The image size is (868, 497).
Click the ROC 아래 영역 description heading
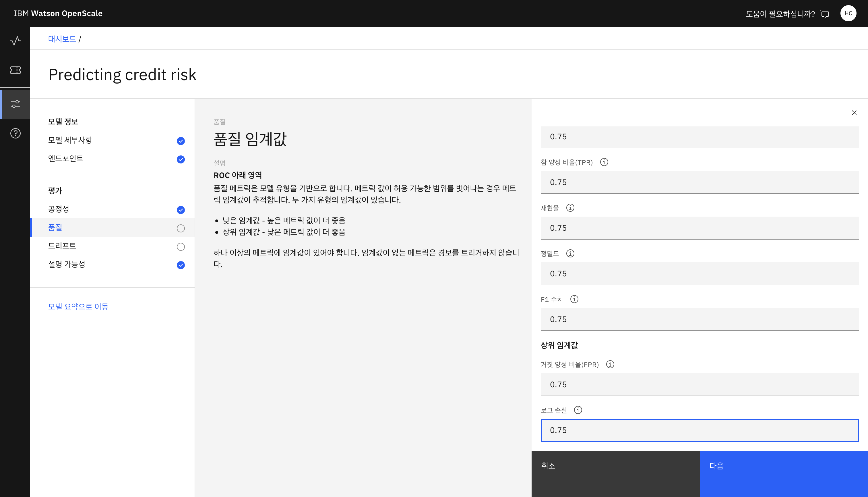(238, 175)
